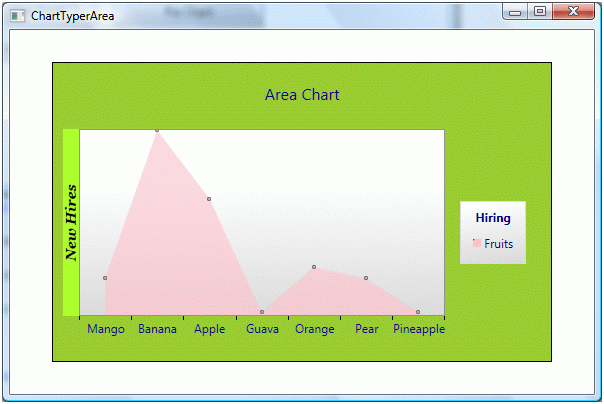The width and height of the screenshot is (604, 404).
Task: Click the Area Chart title
Action: pyautogui.click(x=302, y=95)
